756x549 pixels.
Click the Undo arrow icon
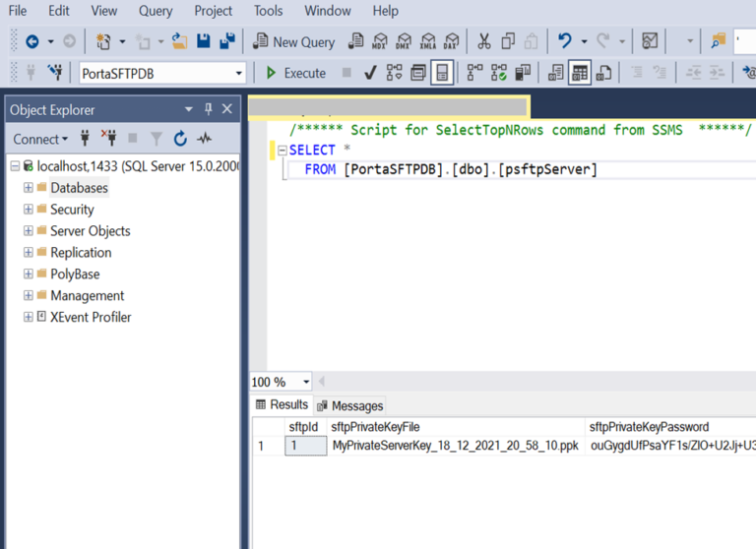[564, 41]
